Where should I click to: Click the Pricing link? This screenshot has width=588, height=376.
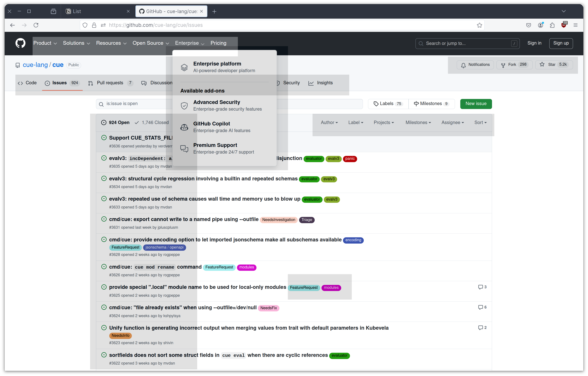(x=218, y=43)
